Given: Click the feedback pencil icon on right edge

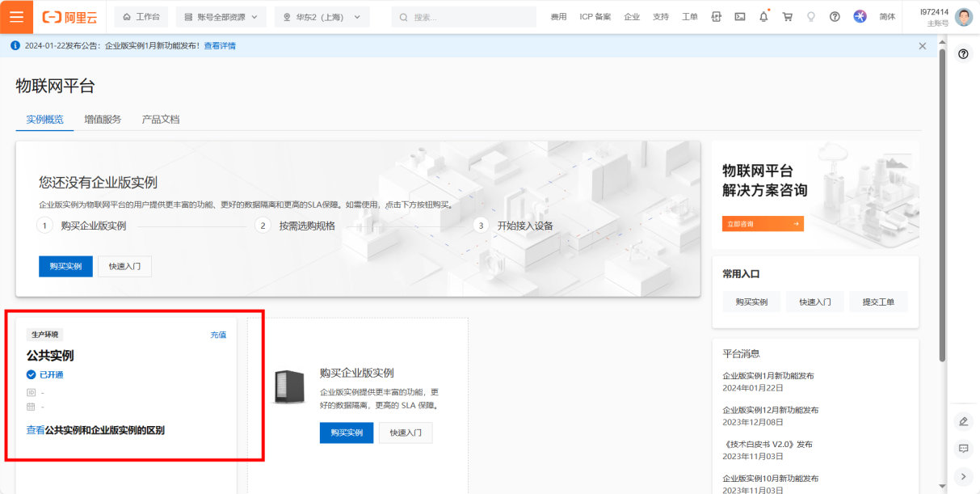Looking at the screenshot, I should 963,421.
